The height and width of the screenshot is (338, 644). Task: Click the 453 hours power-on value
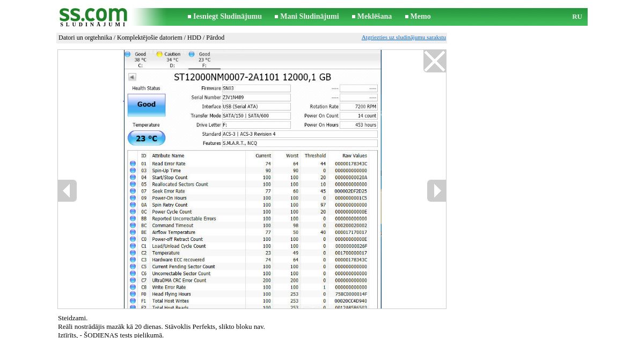(x=358, y=124)
